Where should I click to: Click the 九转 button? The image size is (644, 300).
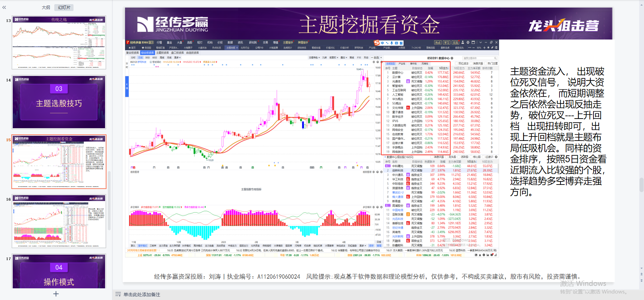coord(325,58)
